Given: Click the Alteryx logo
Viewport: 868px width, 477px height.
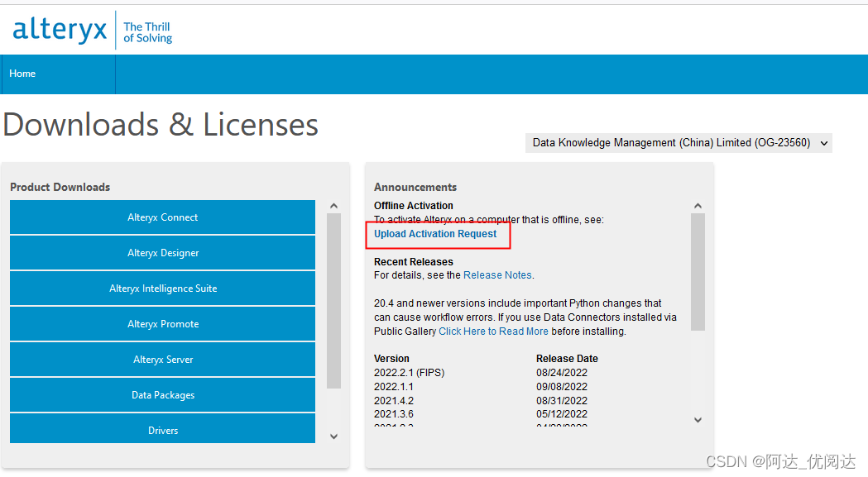Looking at the screenshot, I should (x=60, y=29).
